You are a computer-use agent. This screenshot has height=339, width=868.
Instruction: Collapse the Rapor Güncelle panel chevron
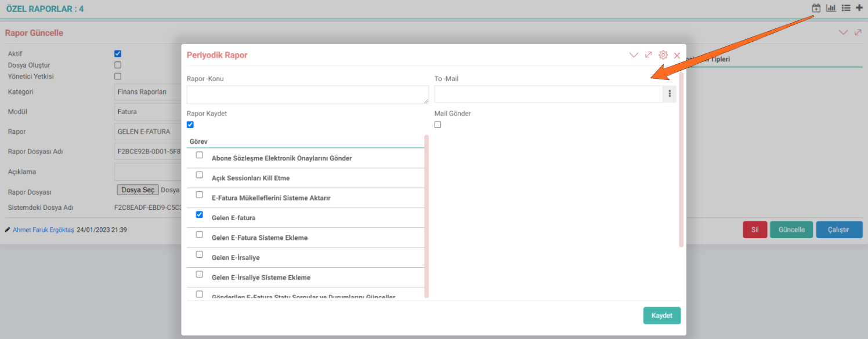tap(843, 32)
